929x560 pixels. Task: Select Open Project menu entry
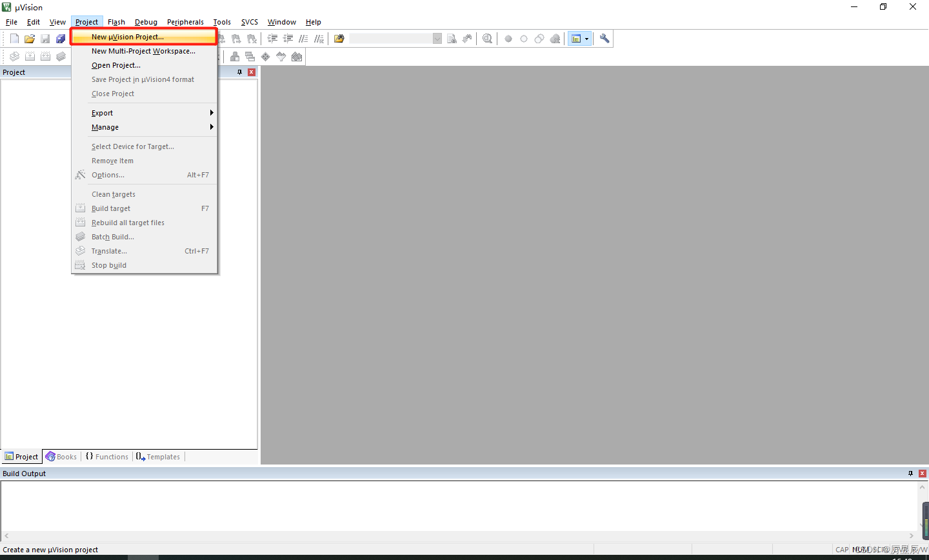point(145,65)
